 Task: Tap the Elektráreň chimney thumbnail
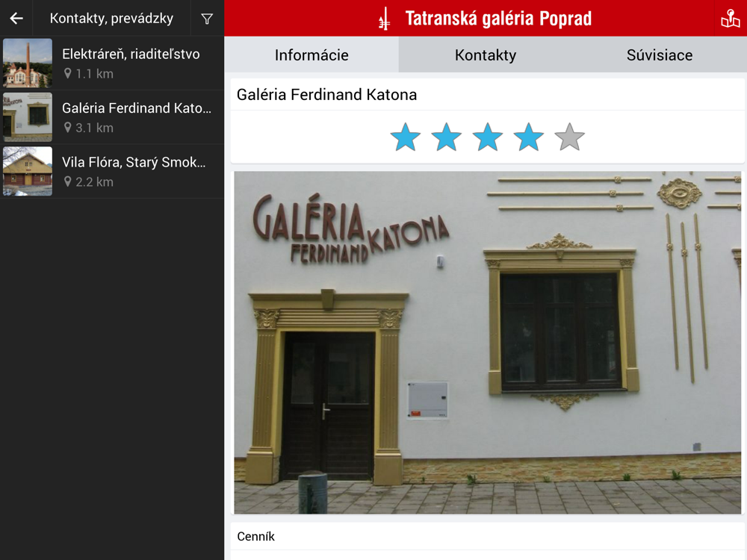(28, 63)
